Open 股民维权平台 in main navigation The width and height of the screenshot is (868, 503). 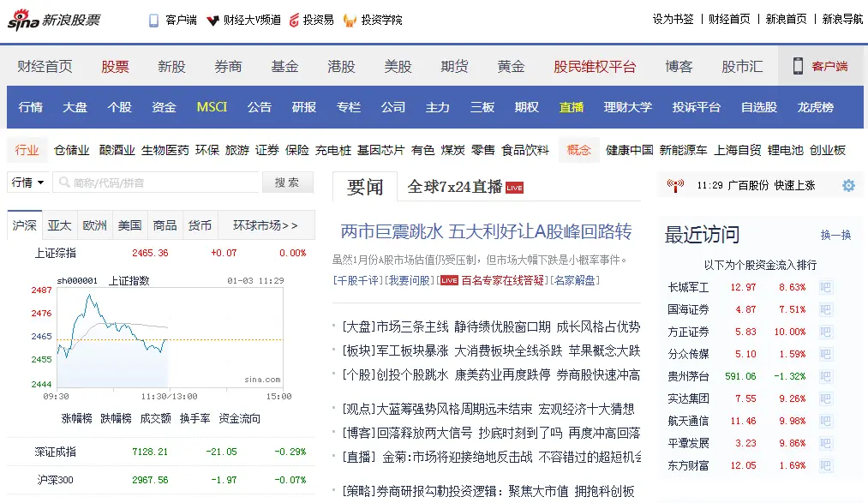click(x=595, y=66)
